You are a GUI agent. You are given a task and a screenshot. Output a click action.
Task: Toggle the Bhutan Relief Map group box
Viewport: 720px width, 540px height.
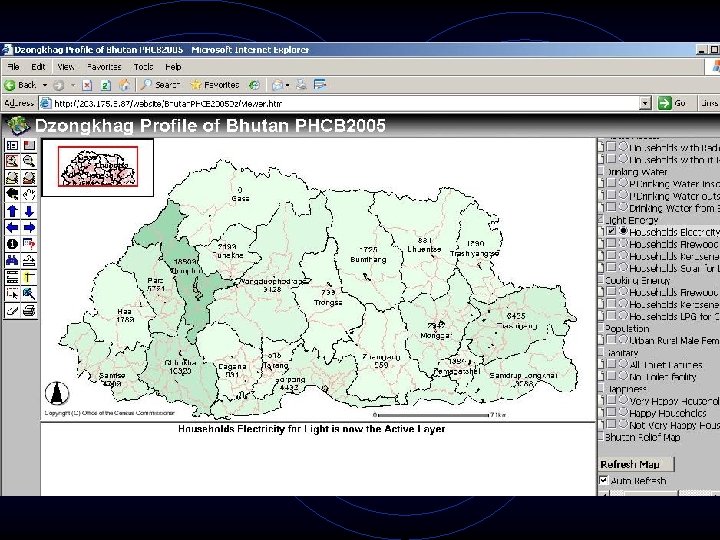[x=601, y=437]
